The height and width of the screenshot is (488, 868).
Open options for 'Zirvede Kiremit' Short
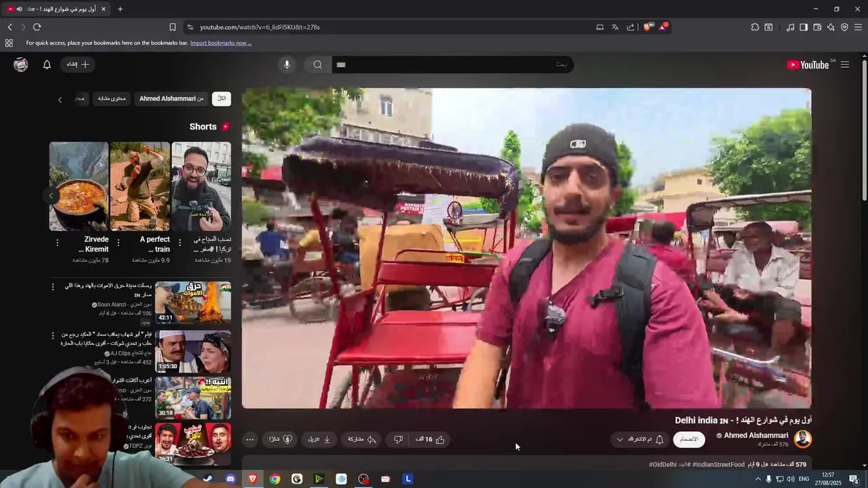tap(57, 242)
